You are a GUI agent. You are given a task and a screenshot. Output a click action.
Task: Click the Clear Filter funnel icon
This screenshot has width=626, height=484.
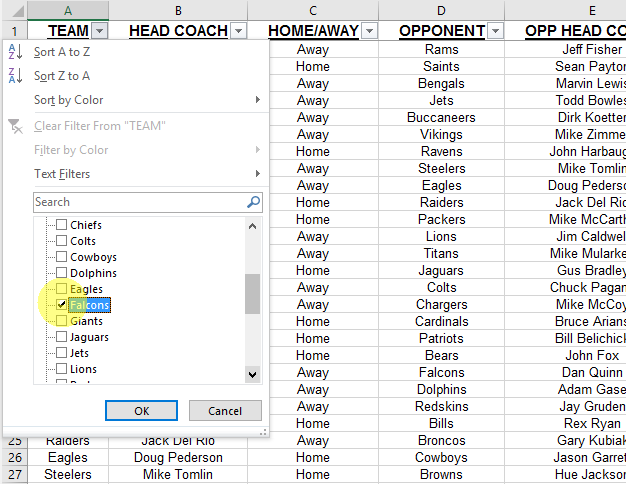tap(15, 126)
